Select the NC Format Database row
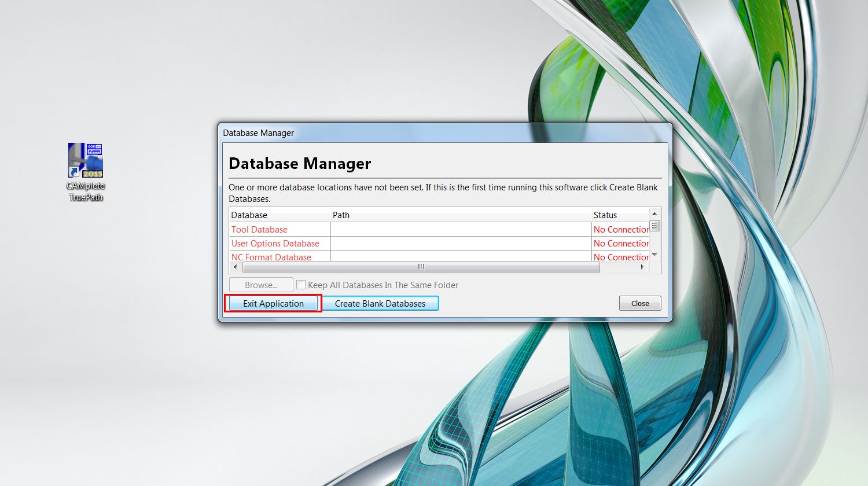Screen dimensions: 868x486 [439, 257]
